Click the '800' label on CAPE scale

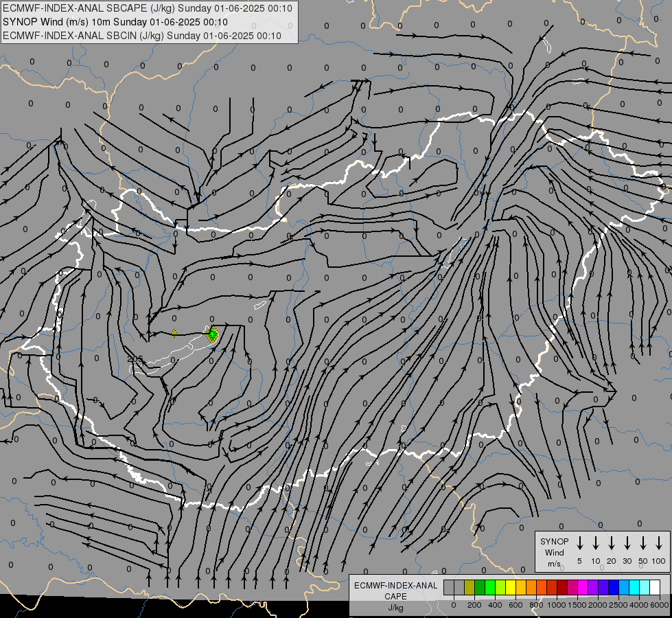pyautogui.click(x=536, y=605)
